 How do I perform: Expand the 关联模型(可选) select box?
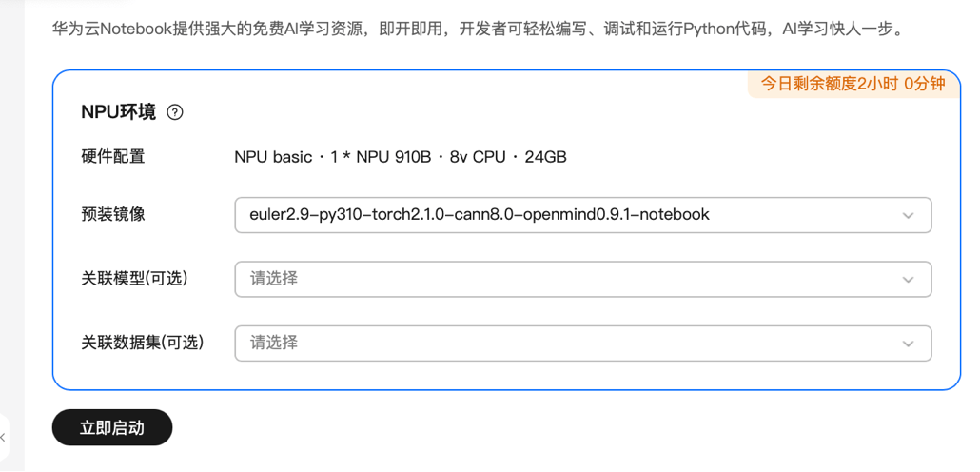[x=582, y=279]
